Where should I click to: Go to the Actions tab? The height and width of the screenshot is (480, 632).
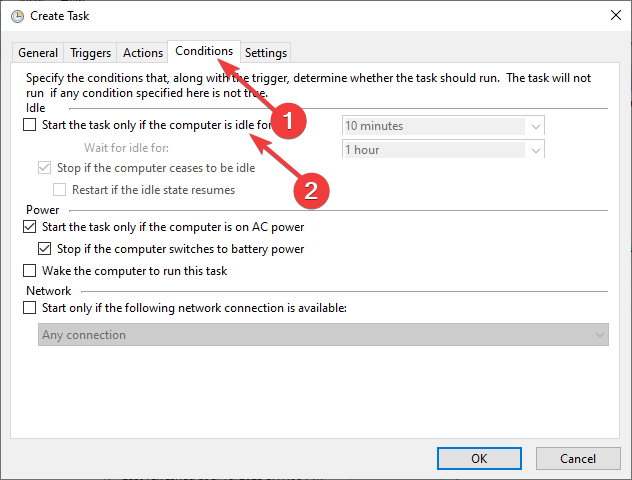pos(143,53)
